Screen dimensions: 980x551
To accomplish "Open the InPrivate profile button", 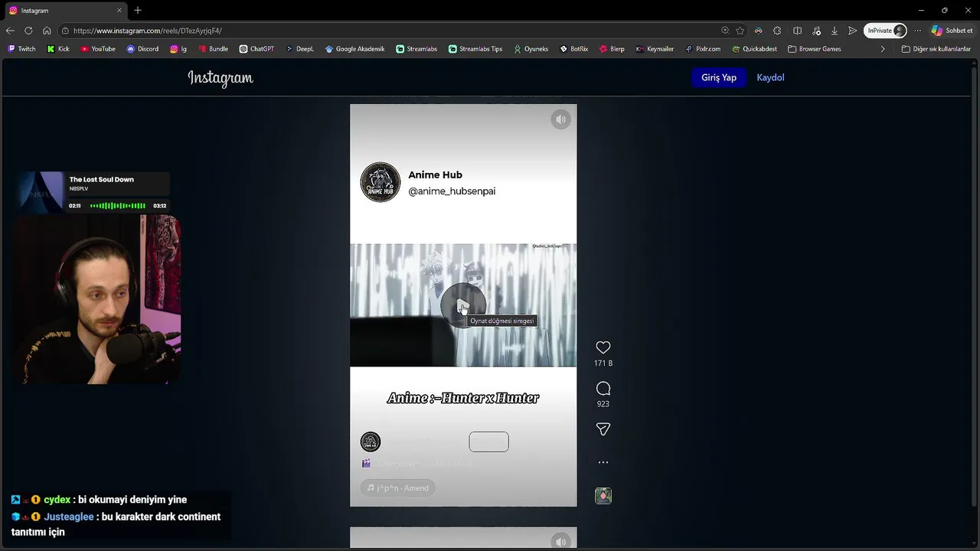I will (x=886, y=31).
